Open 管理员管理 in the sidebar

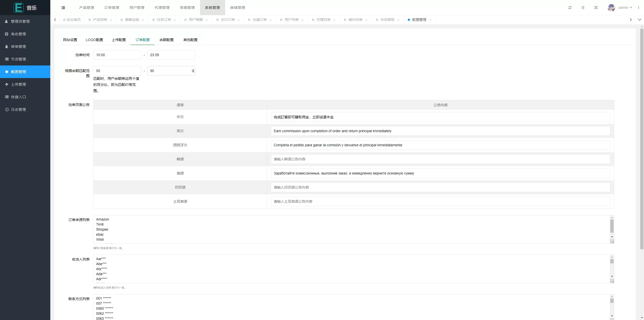tap(20, 21)
